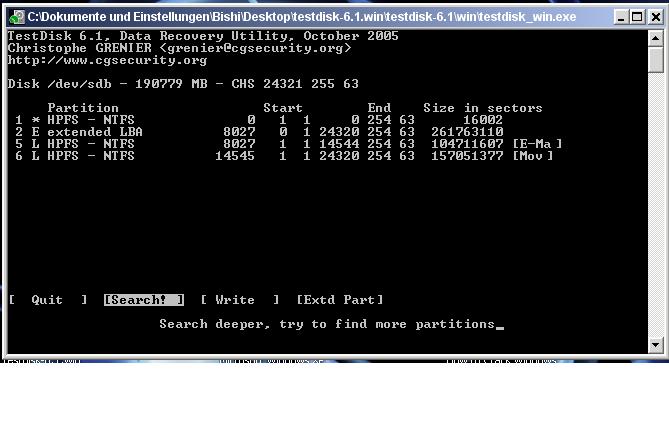Click the Disk /dev/sdb line
The height and width of the screenshot is (432, 669).
click(x=183, y=84)
